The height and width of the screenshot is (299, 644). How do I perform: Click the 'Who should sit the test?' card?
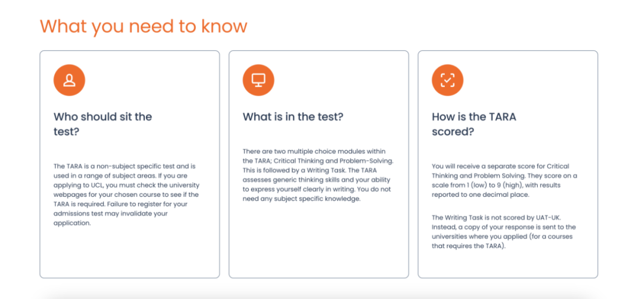(x=130, y=164)
